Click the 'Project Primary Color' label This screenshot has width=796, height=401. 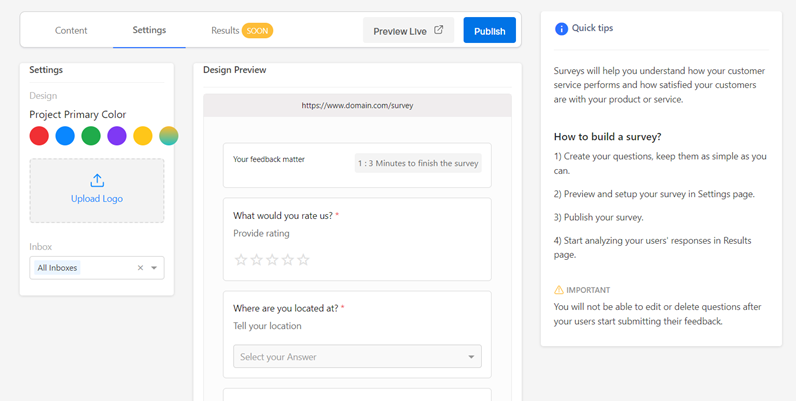(x=78, y=115)
